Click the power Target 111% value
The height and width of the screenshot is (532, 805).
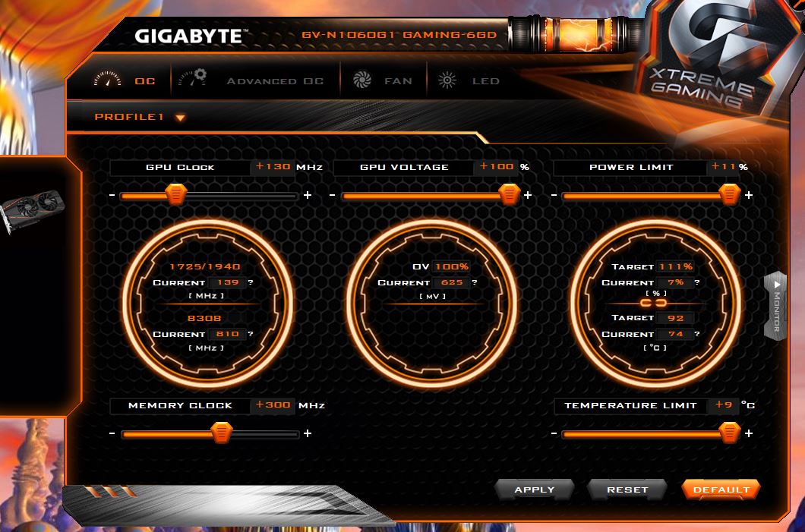pyautogui.click(x=676, y=266)
